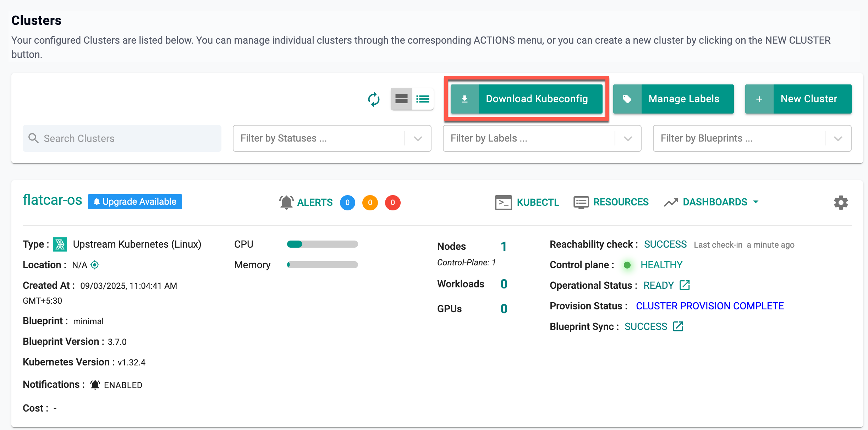Click the location target icon
Image resolution: width=868 pixels, height=430 pixels.
coord(95,265)
